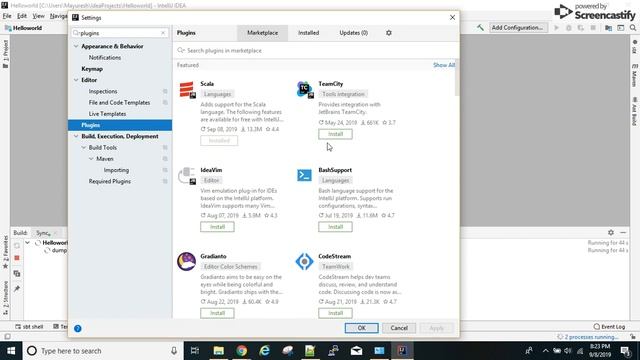Switch to the Marketplace tab

262,33
